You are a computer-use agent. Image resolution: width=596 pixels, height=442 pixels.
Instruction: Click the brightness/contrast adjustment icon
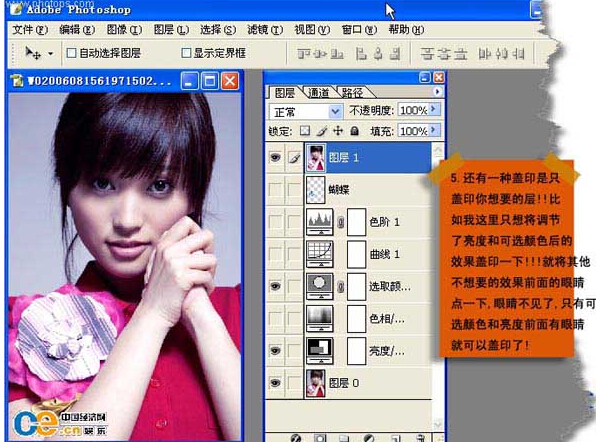click(320, 350)
